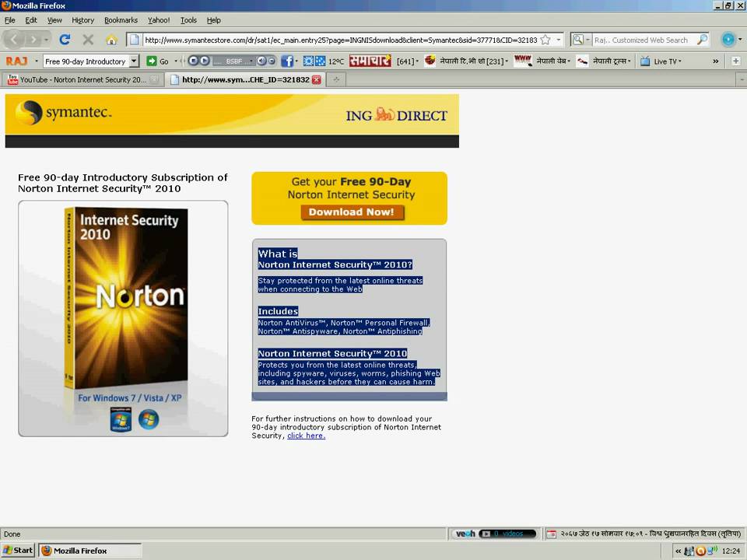
Task: Open a new tab with the plus button
Action: (336, 79)
